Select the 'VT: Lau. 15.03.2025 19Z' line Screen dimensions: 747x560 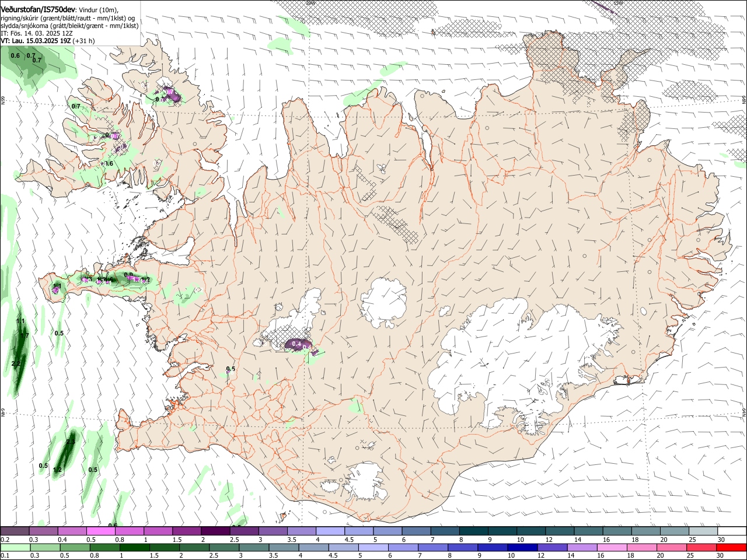point(36,41)
